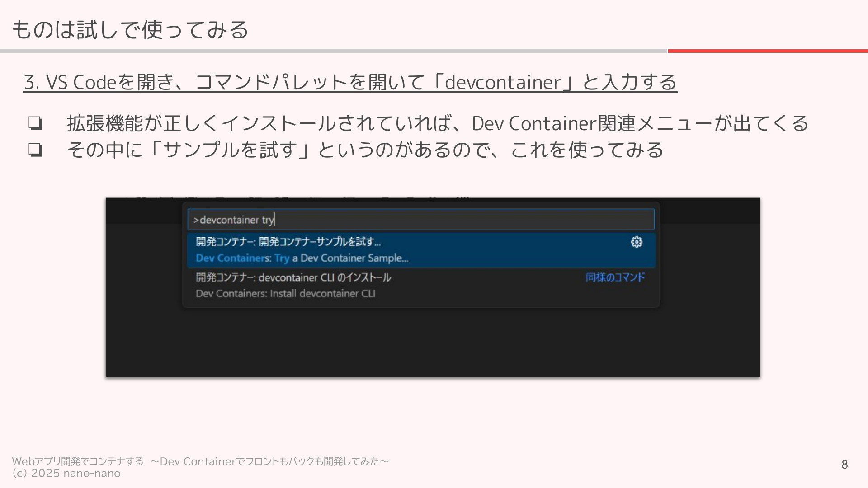The width and height of the screenshot is (868, 488).
Task: Click footer title 'Webアプリ開発でコンテナする'
Action: [78, 461]
